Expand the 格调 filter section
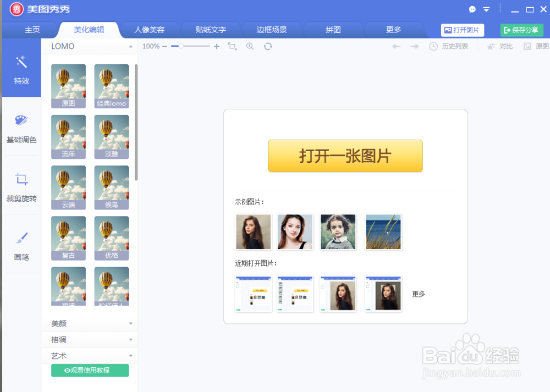 (x=89, y=339)
